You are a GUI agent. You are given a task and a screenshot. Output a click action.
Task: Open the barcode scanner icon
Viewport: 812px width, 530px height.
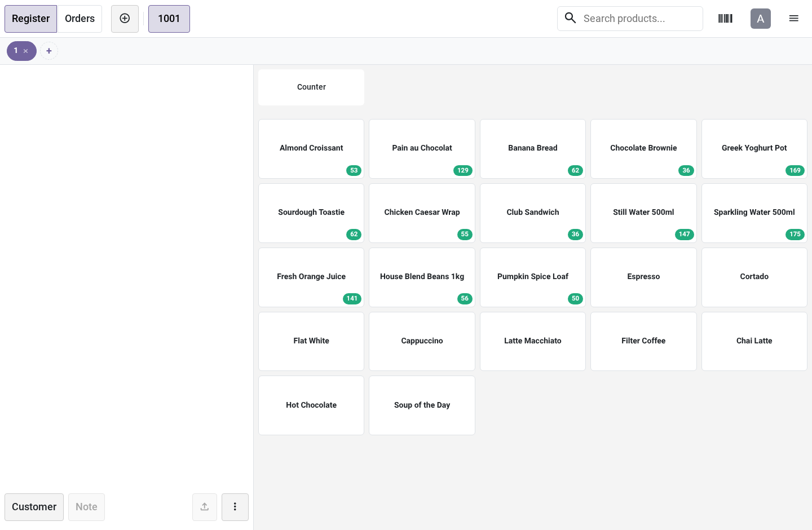pyautogui.click(x=725, y=19)
